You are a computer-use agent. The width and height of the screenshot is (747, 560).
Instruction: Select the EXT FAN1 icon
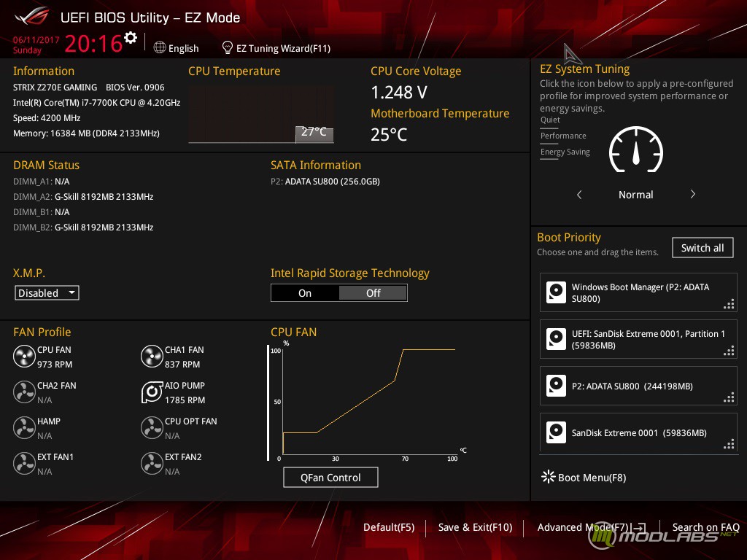point(24,464)
